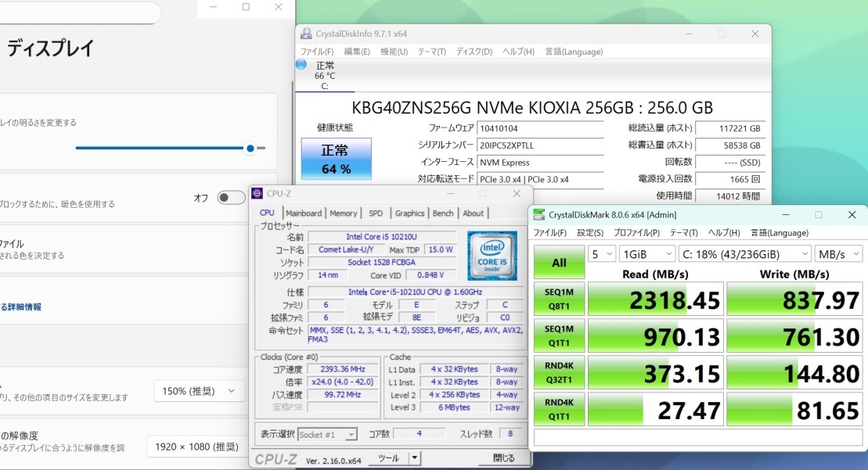Click the drive title KBG40ZNS256G NVMe KIOXIA 256GB
The width and height of the screenshot is (868, 470).
[x=532, y=107]
